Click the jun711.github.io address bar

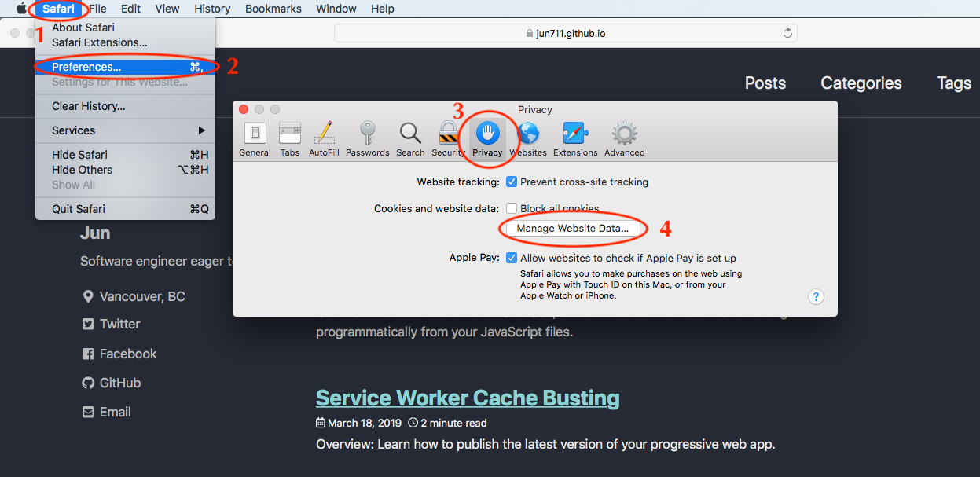[566, 33]
